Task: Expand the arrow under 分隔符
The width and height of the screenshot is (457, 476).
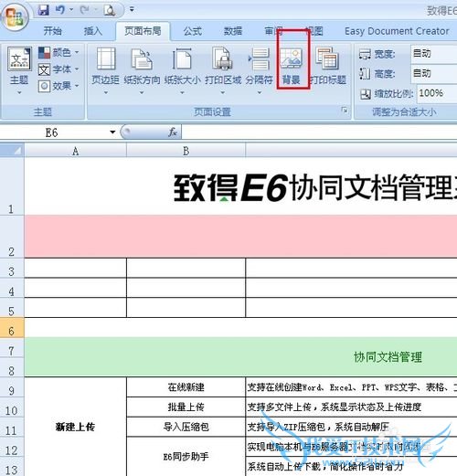Action: (x=260, y=92)
